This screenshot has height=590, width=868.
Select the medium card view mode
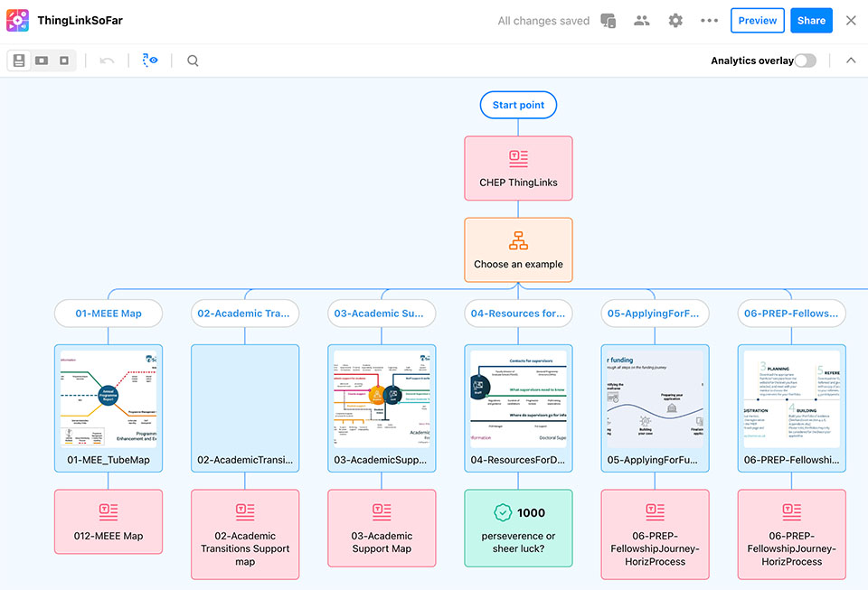(x=42, y=61)
